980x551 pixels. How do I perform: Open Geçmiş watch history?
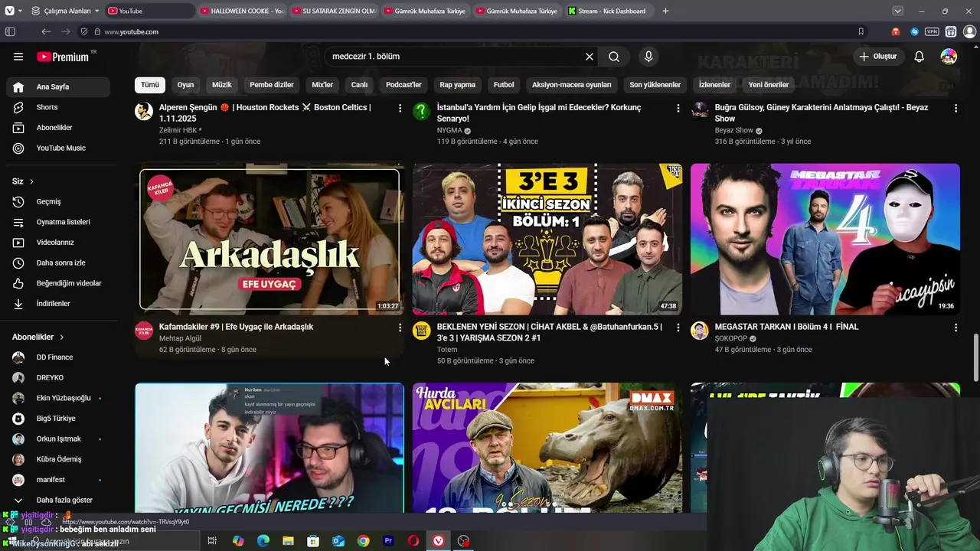tap(58, 201)
